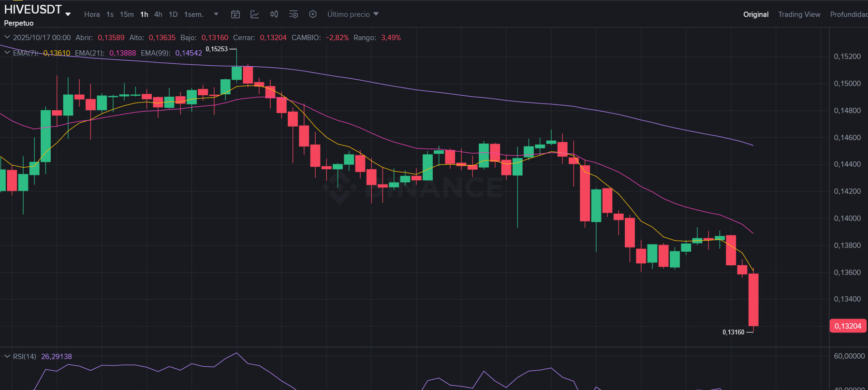This screenshot has height=390, width=868.
Task: Click the 1sem. weekly interval button
Action: pyautogui.click(x=193, y=14)
